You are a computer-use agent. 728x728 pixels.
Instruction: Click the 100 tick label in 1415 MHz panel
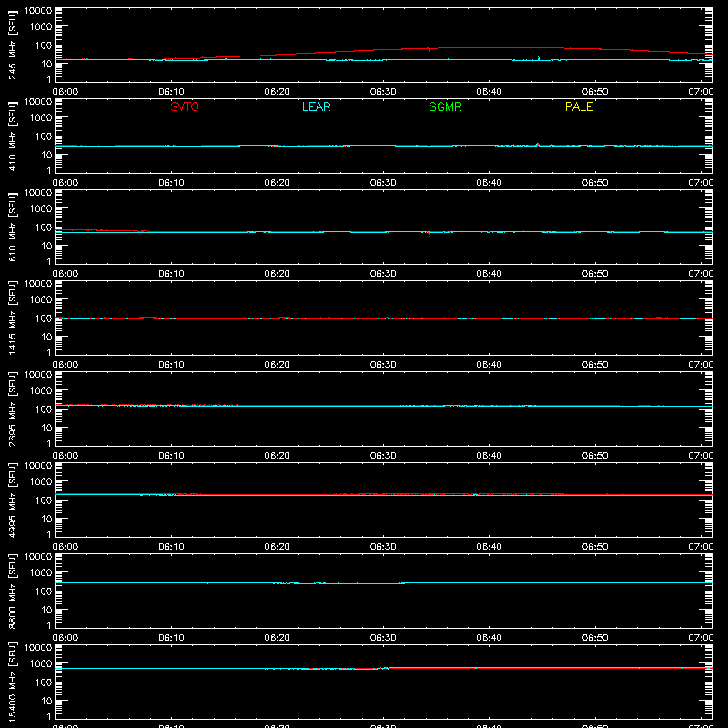tap(44, 318)
